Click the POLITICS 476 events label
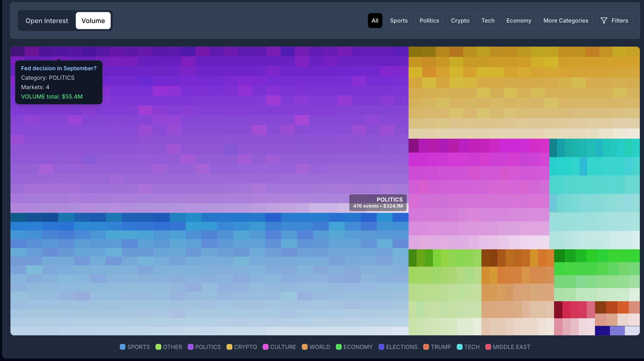 coord(378,203)
